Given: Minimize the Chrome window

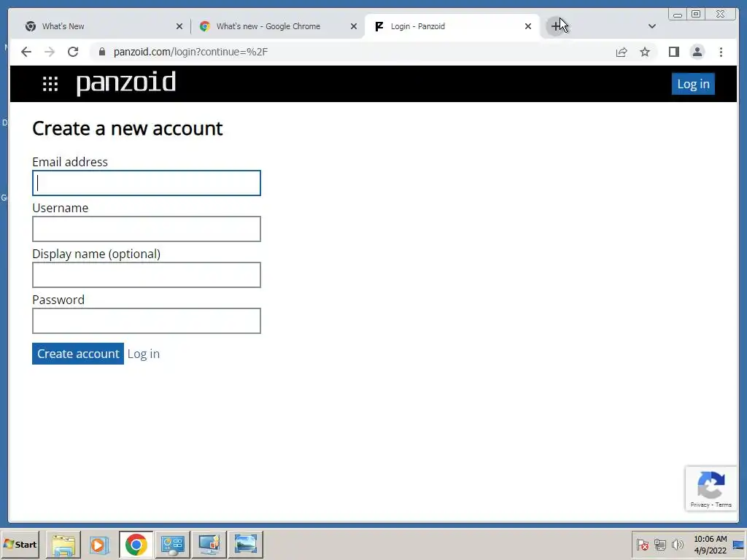Looking at the screenshot, I should click(x=678, y=15).
